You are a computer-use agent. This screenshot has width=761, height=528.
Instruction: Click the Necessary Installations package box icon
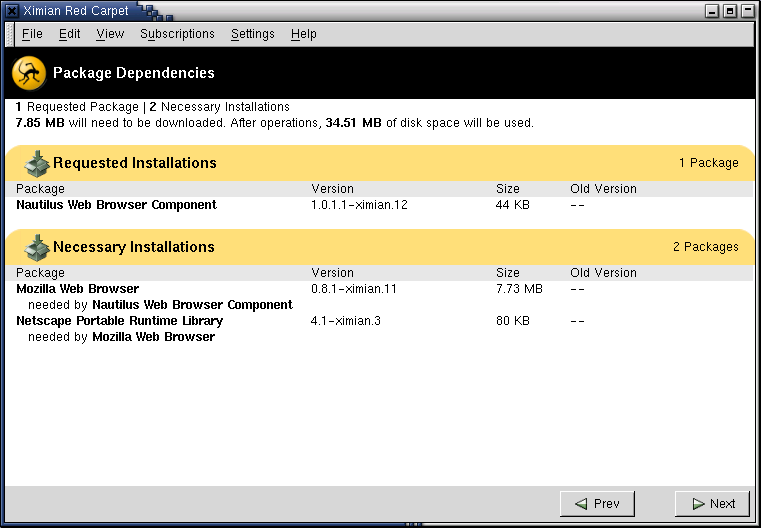coord(37,248)
